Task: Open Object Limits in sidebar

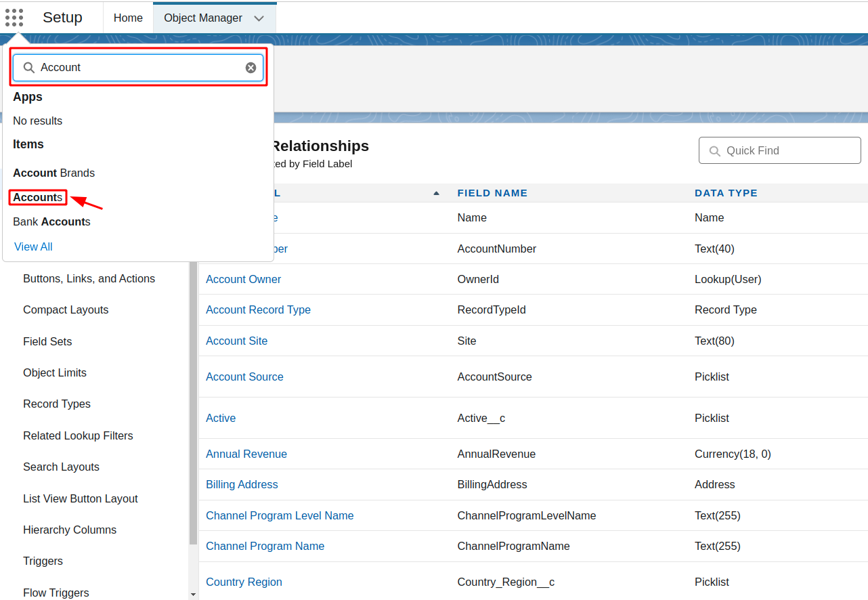Action: [55, 372]
